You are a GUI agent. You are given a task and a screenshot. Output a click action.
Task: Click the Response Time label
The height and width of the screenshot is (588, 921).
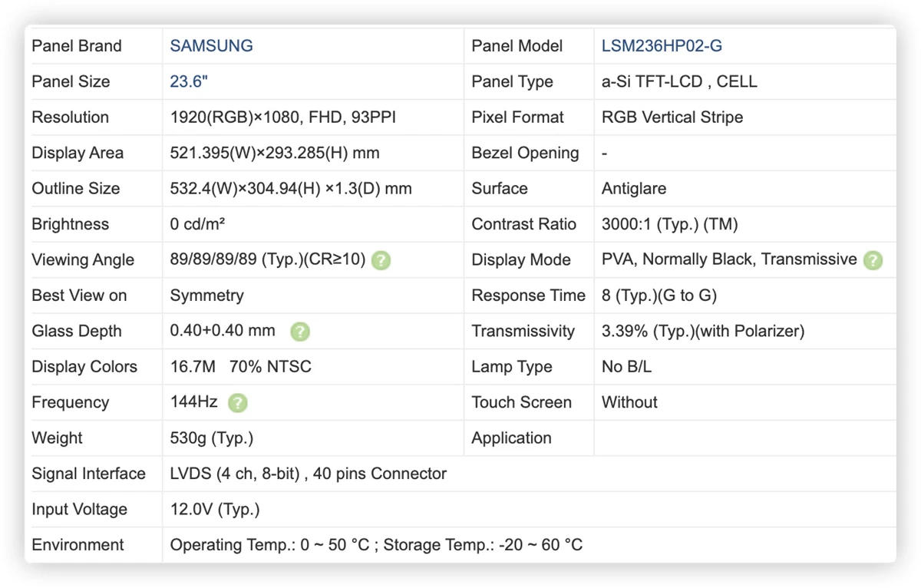(x=528, y=296)
